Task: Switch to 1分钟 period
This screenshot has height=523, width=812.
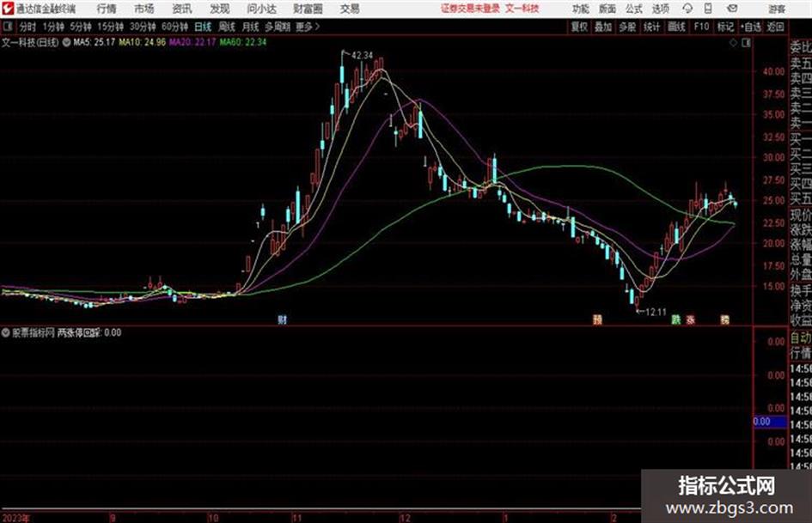Action: coord(52,27)
